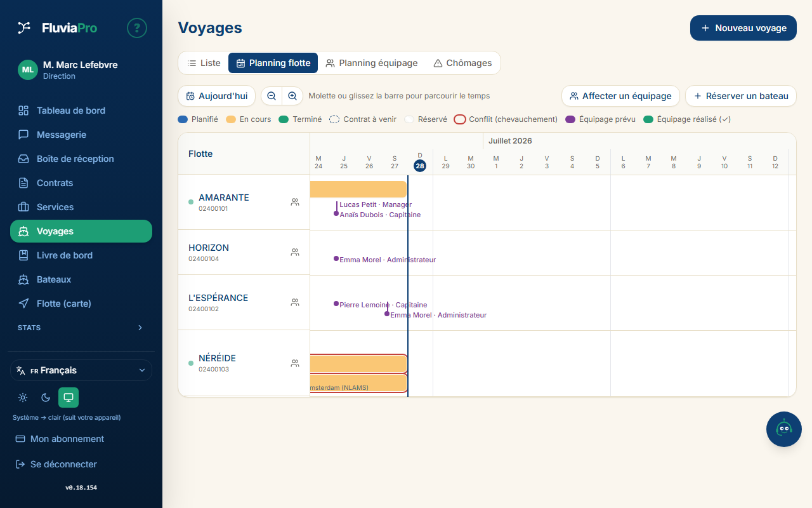Click NÉRÉIDE upper conflict voyage bar
Screen dimensions: 812x508
(358, 363)
